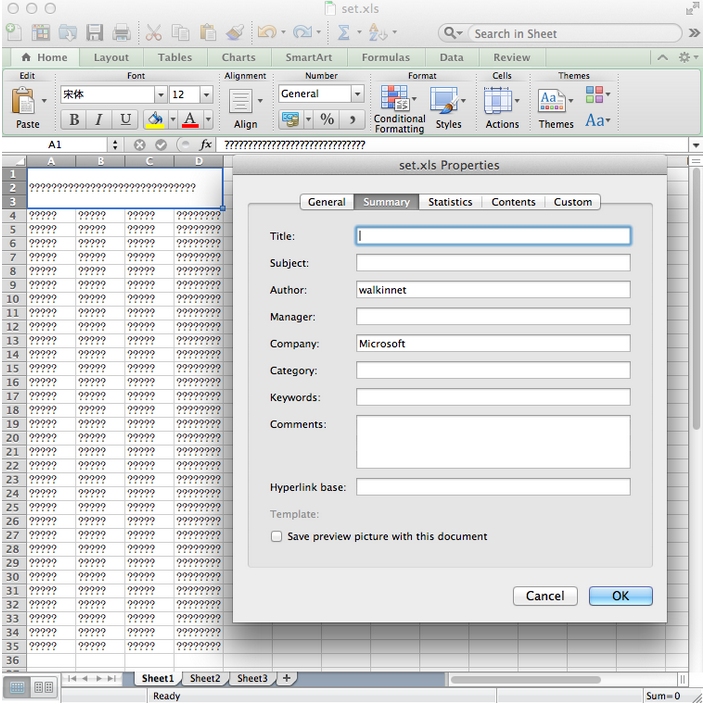This screenshot has width=703, height=704.
Task: Apply percent style format
Action: [x=327, y=119]
